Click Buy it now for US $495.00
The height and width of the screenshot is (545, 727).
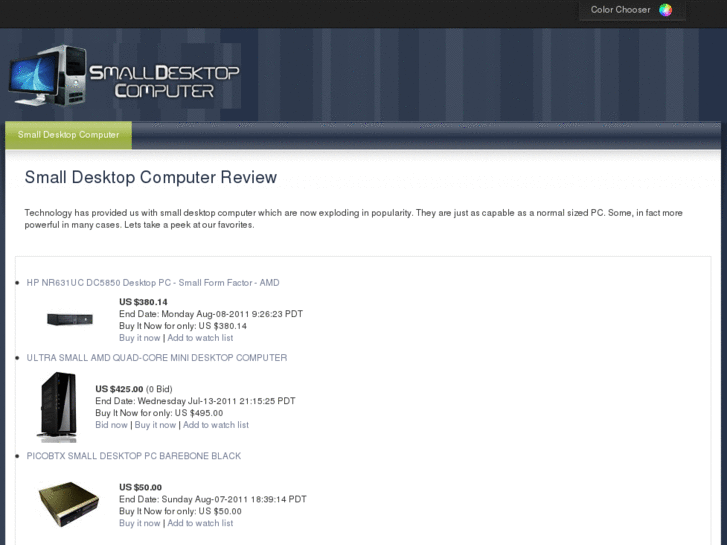(155, 425)
